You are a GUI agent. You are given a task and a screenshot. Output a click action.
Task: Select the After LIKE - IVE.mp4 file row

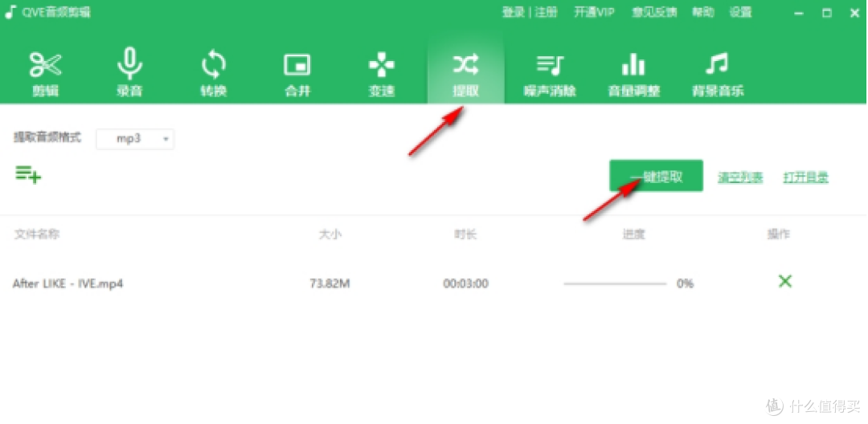[x=433, y=283]
